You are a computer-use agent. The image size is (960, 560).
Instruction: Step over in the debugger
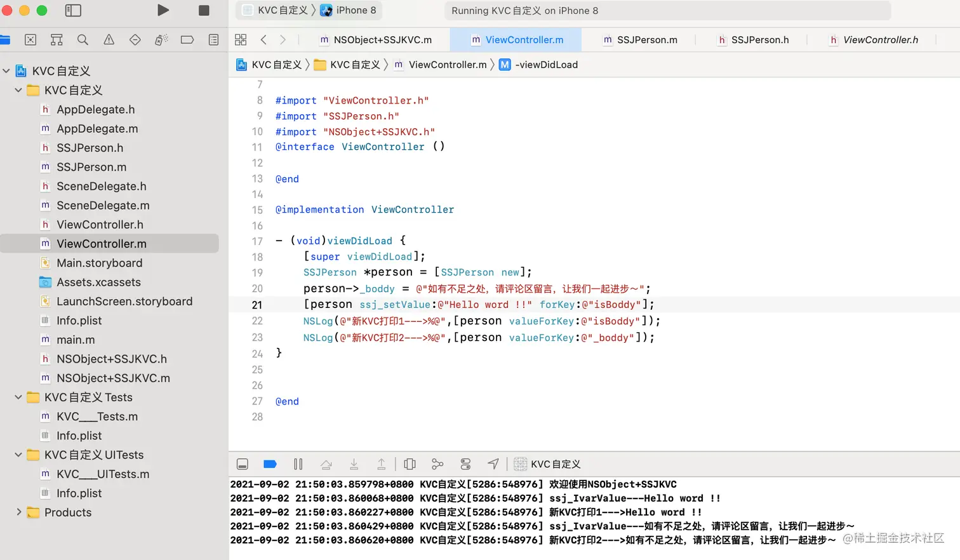tap(326, 464)
